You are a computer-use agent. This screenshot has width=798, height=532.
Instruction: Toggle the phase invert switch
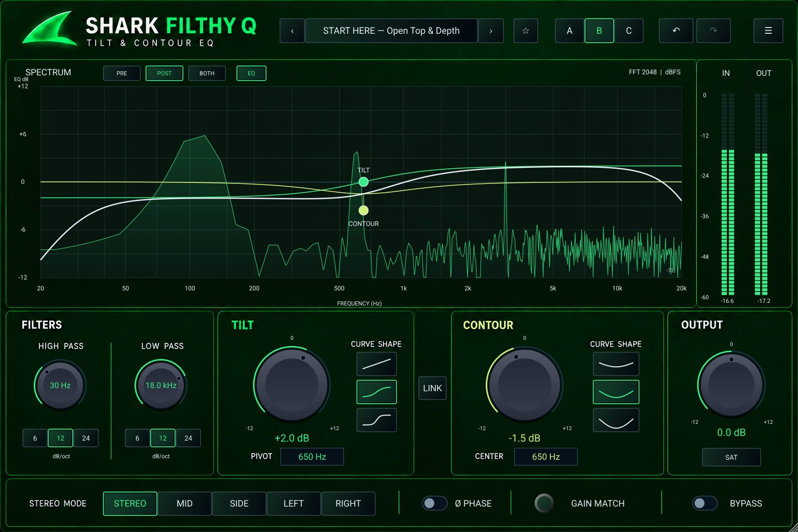[x=435, y=503]
